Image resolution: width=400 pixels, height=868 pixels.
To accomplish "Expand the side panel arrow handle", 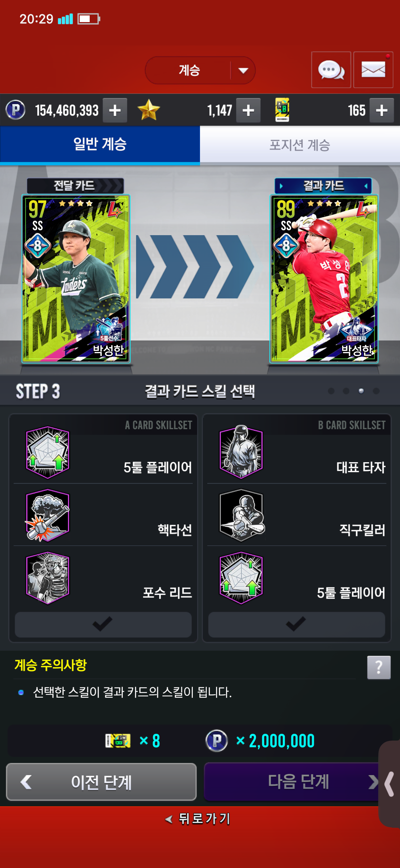I will pos(389,784).
